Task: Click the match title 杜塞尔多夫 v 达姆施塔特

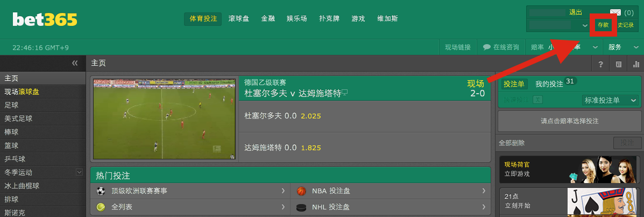Action: [293, 93]
